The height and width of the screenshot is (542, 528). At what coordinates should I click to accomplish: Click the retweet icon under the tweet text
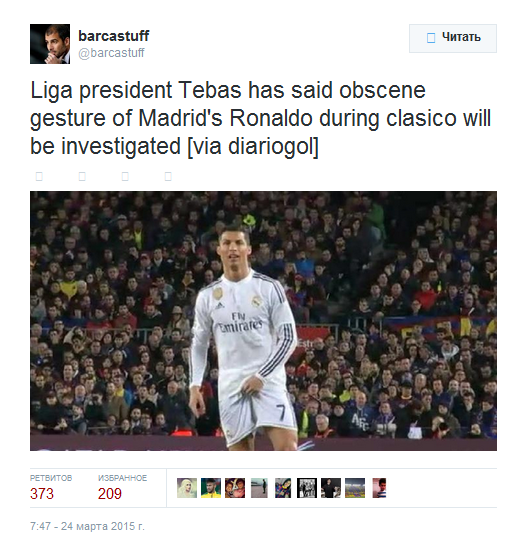coord(82,177)
